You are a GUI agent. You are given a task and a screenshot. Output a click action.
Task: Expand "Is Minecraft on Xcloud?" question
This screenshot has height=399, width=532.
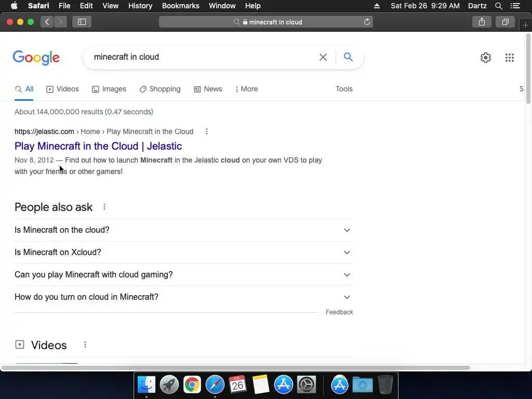(183, 252)
